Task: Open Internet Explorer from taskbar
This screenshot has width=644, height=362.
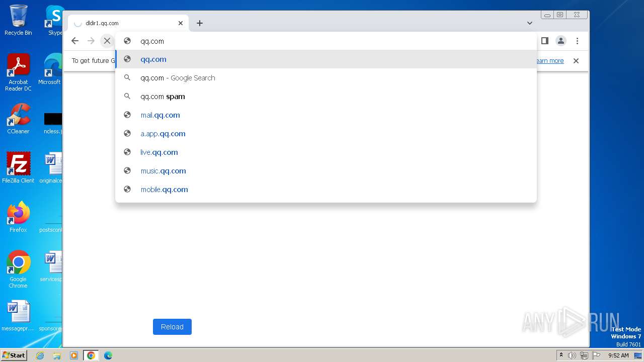Action: click(x=40, y=355)
